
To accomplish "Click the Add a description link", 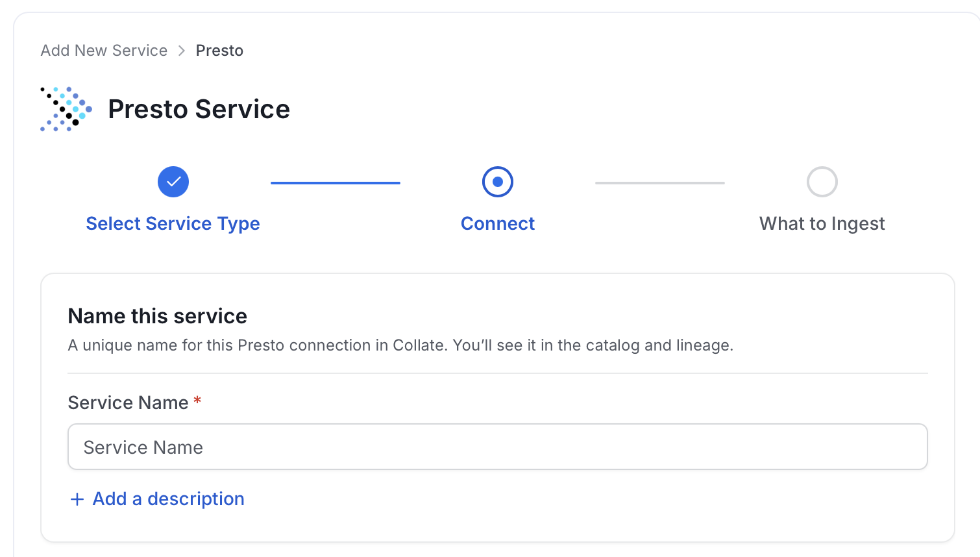I will [x=169, y=499].
